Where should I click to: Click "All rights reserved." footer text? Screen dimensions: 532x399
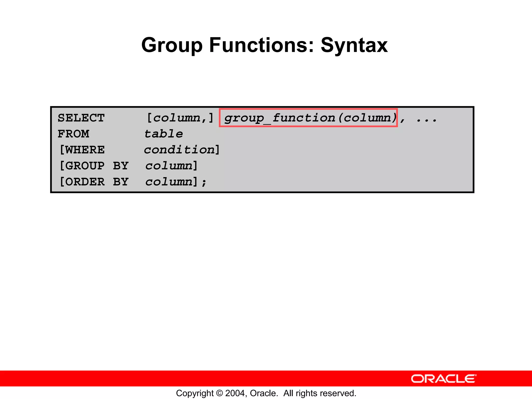coord(320,393)
